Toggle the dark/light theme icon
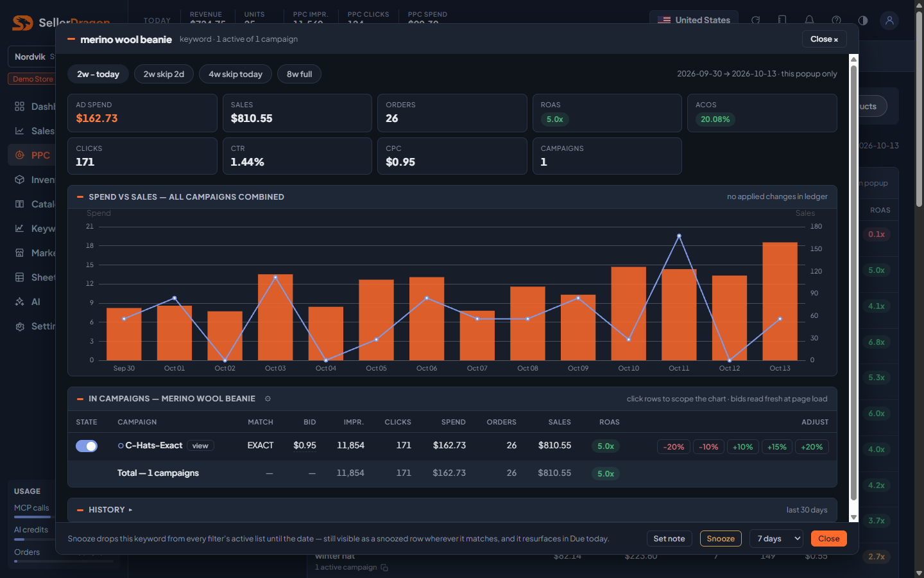Viewport: 924px width, 578px height. coord(863,21)
